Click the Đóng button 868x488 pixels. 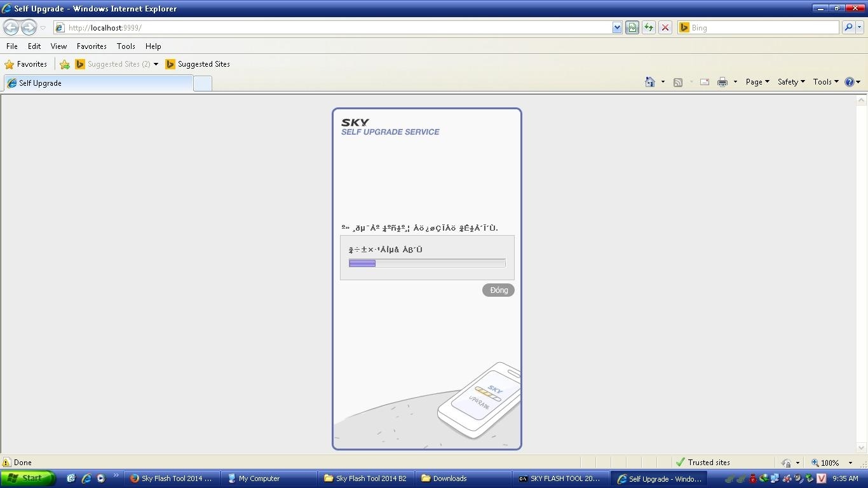click(498, 290)
